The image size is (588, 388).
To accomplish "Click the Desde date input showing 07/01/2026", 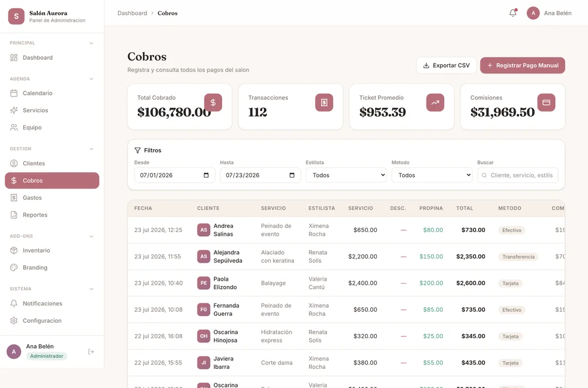I will click(175, 175).
